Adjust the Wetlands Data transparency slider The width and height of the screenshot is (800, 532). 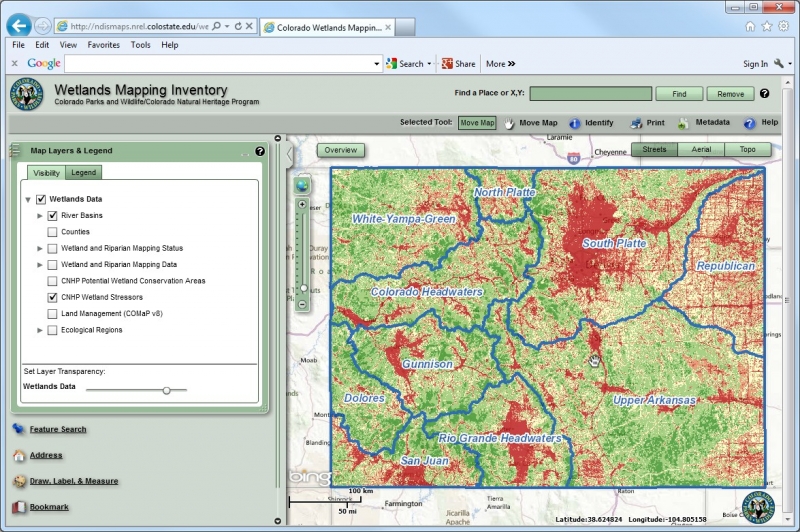click(166, 390)
